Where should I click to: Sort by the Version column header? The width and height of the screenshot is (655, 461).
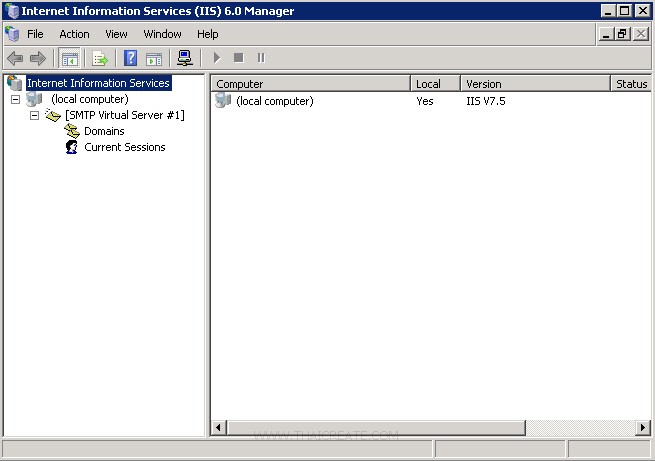pos(536,84)
